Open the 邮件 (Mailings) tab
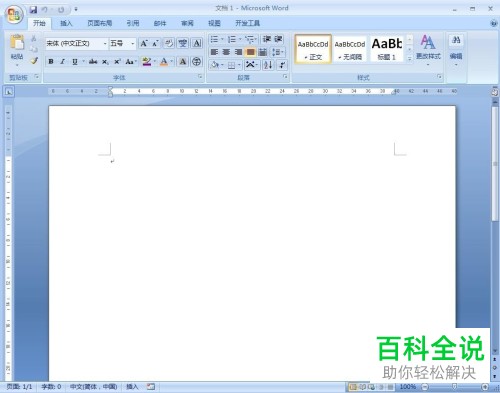 coord(160,23)
